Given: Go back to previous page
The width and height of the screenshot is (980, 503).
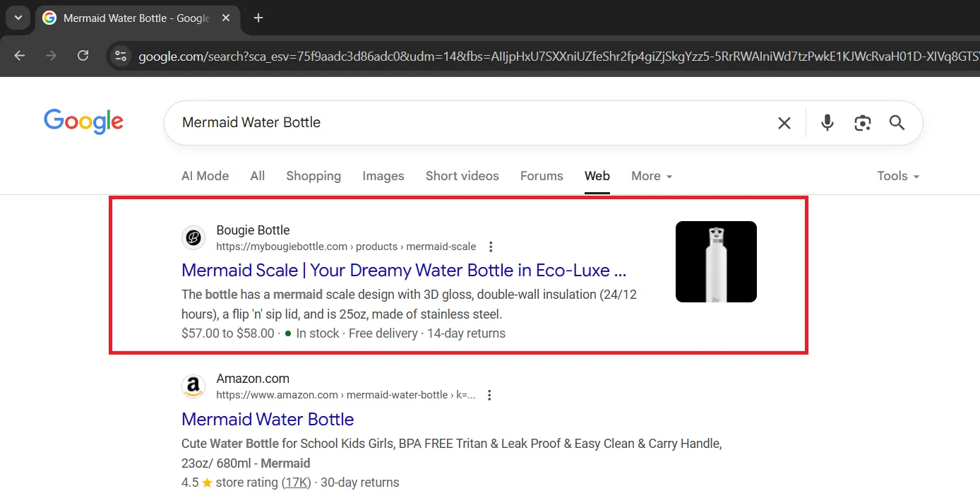Looking at the screenshot, I should click(x=19, y=56).
